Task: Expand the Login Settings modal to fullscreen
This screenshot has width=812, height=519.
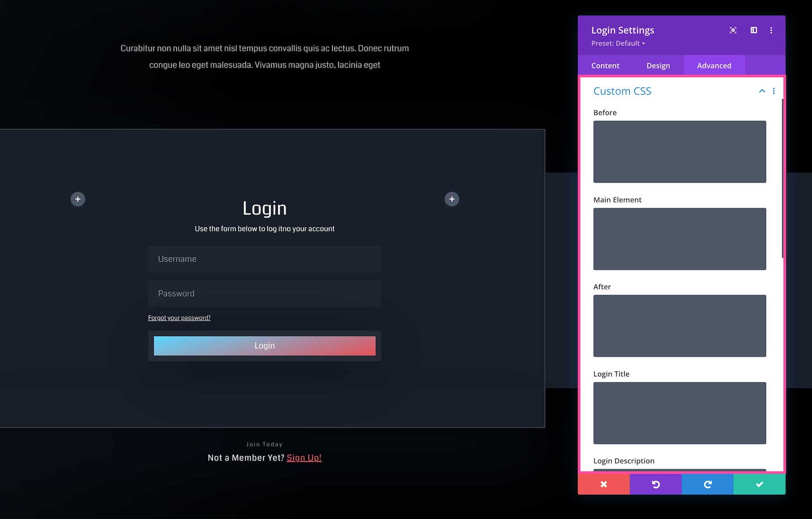Action: [733, 30]
